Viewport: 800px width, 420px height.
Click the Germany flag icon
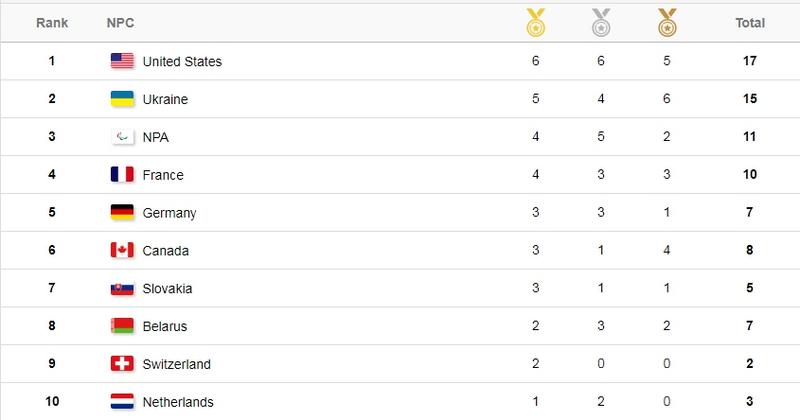point(122,213)
